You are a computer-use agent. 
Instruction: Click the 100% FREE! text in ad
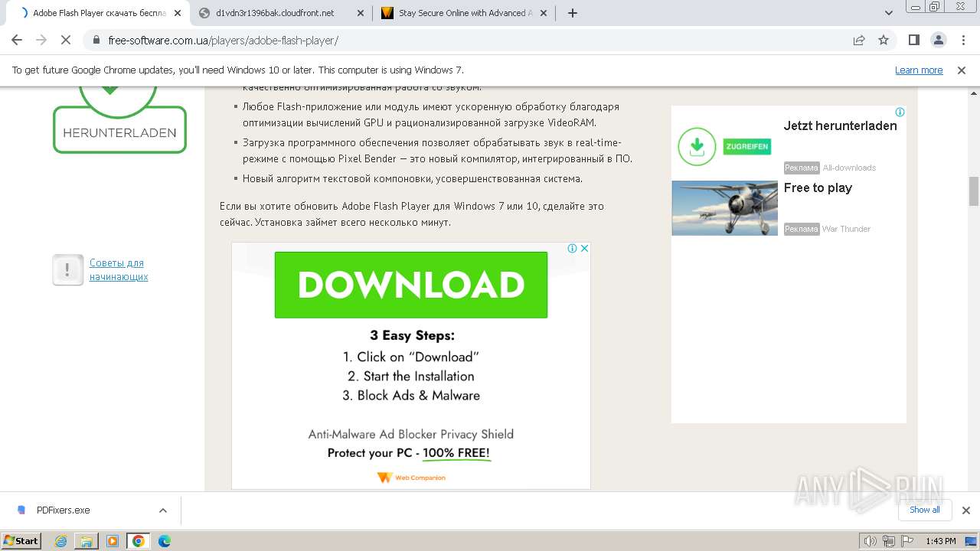pyautogui.click(x=456, y=453)
